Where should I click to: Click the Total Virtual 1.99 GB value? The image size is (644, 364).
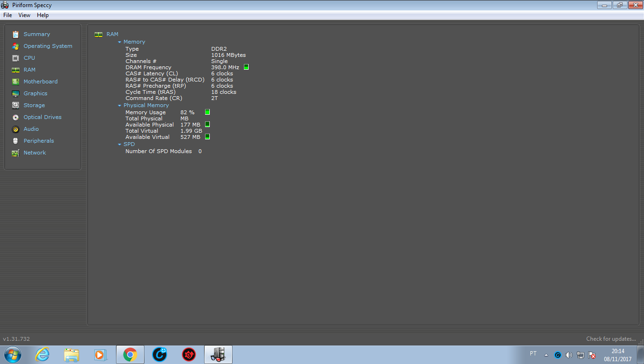point(191,131)
